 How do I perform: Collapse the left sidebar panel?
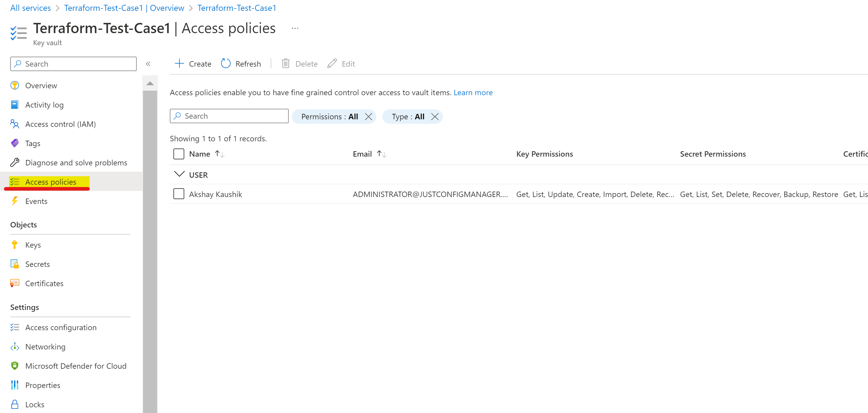(148, 64)
